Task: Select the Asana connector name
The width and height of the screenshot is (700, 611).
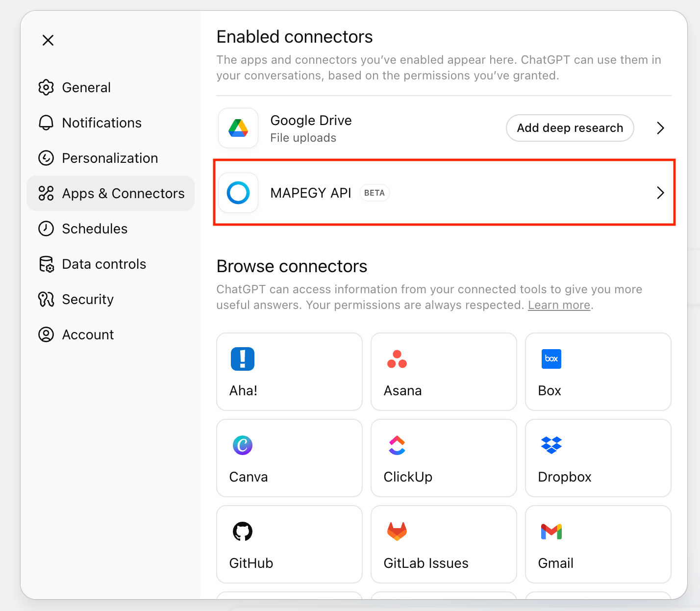Action: [403, 390]
